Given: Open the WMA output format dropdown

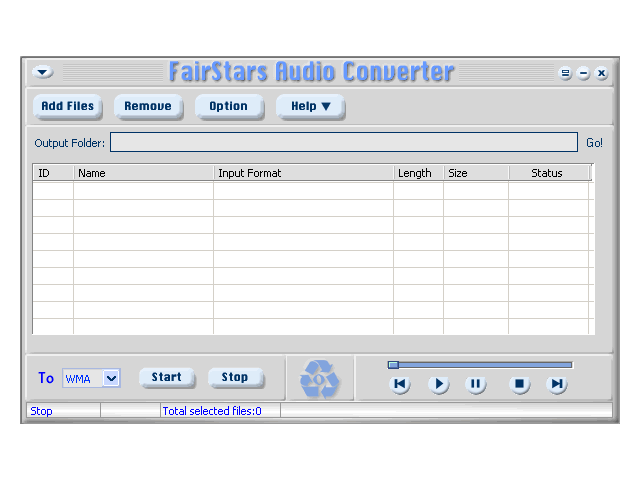Looking at the screenshot, I should pos(111,378).
